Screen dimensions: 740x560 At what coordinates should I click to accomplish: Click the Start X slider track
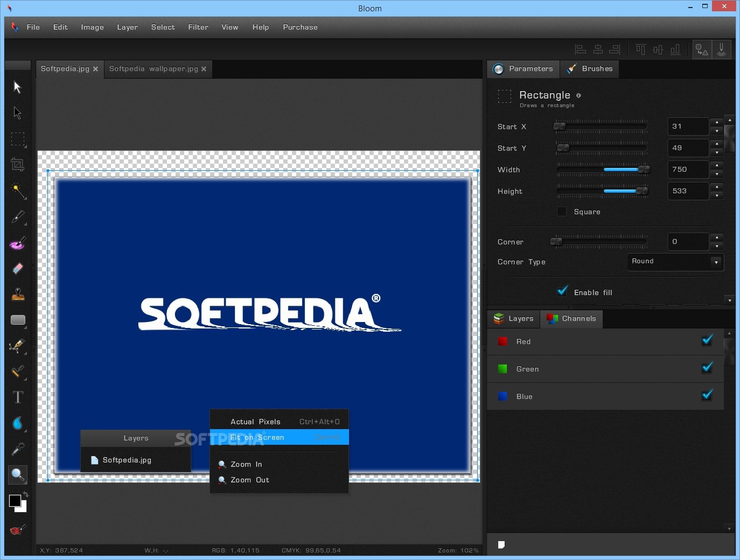tap(601, 127)
